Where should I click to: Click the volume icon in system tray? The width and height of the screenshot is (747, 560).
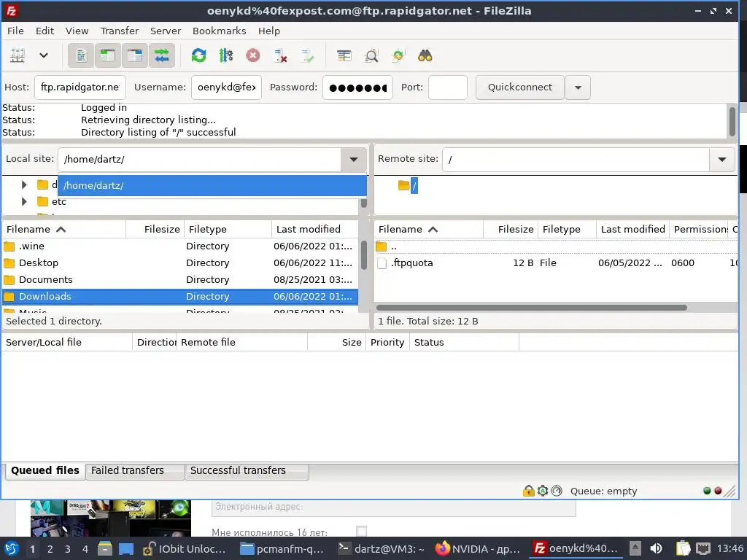tap(656, 548)
